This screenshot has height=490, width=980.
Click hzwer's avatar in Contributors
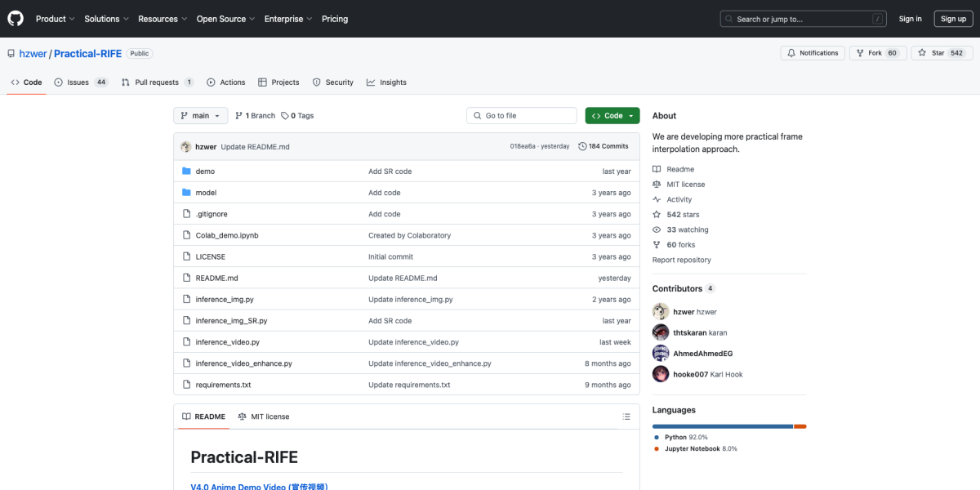point(661,312)
